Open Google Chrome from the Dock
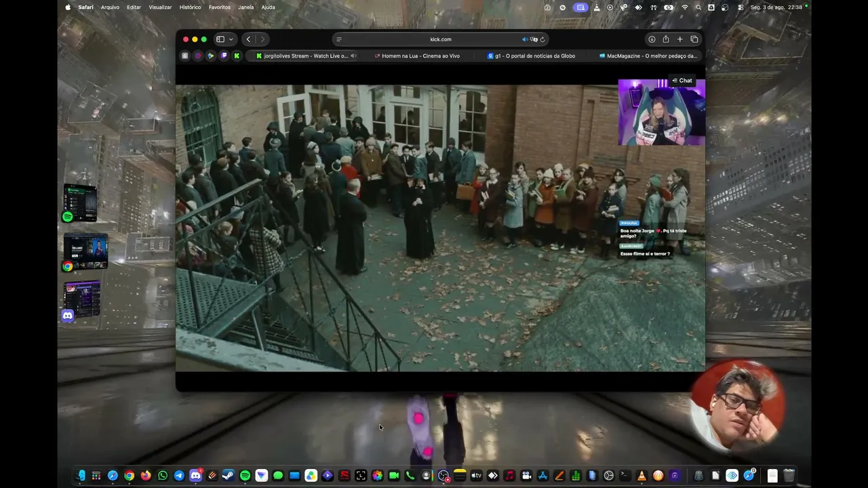Viewport: 868px width, 488px height. [x=130, y=476]
